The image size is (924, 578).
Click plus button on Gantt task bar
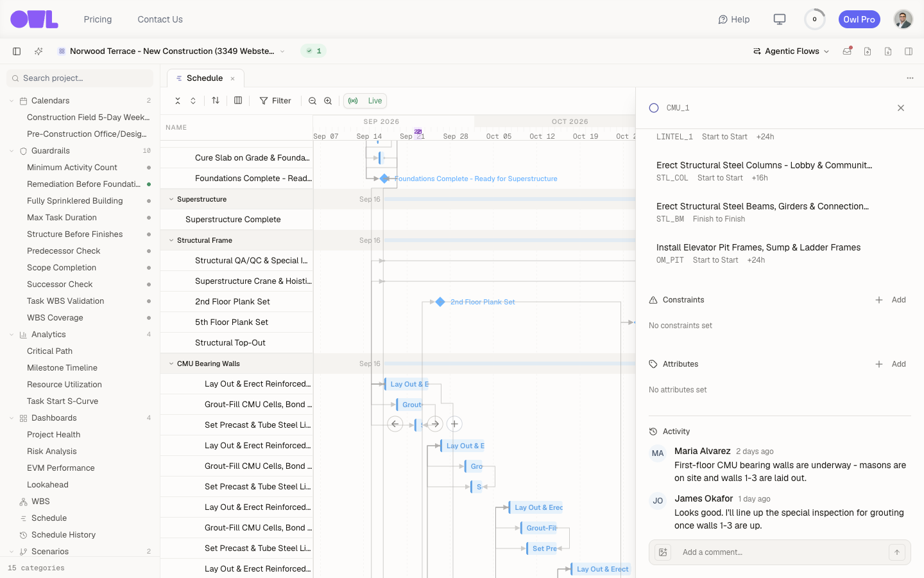pos(454,424)
